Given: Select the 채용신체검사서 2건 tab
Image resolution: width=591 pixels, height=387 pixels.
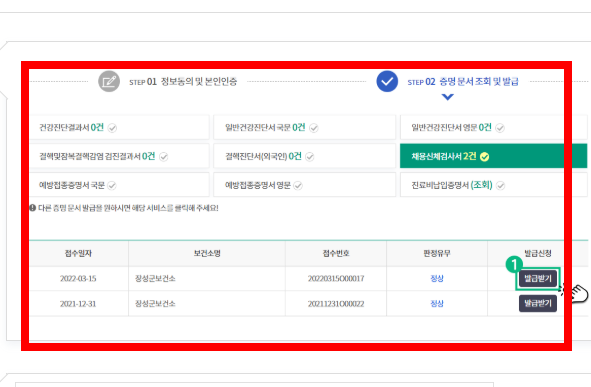Looking at the screenshot, I should [x=493, y=156].
